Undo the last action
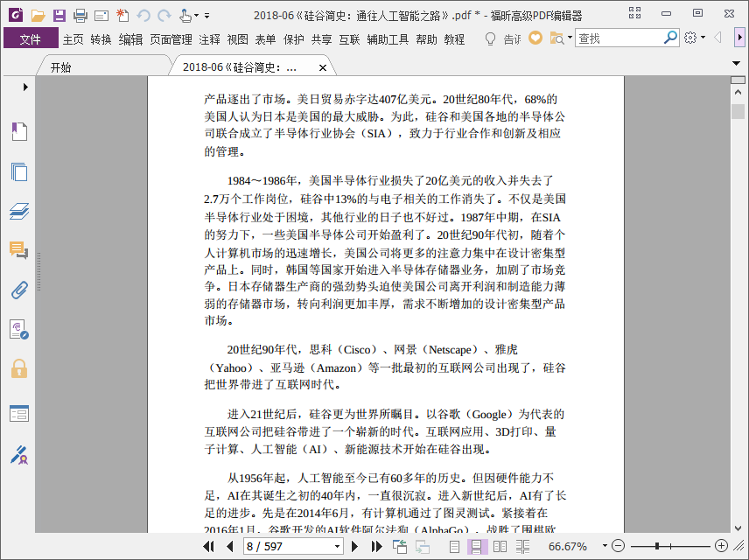749x560 pixels. [143, 16]
